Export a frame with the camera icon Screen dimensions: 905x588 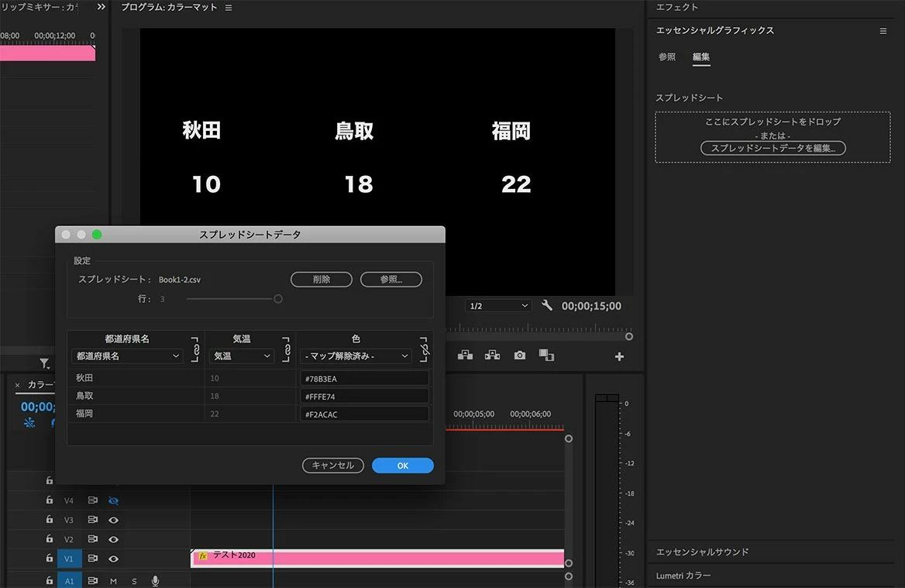click(x=520, y=356)
